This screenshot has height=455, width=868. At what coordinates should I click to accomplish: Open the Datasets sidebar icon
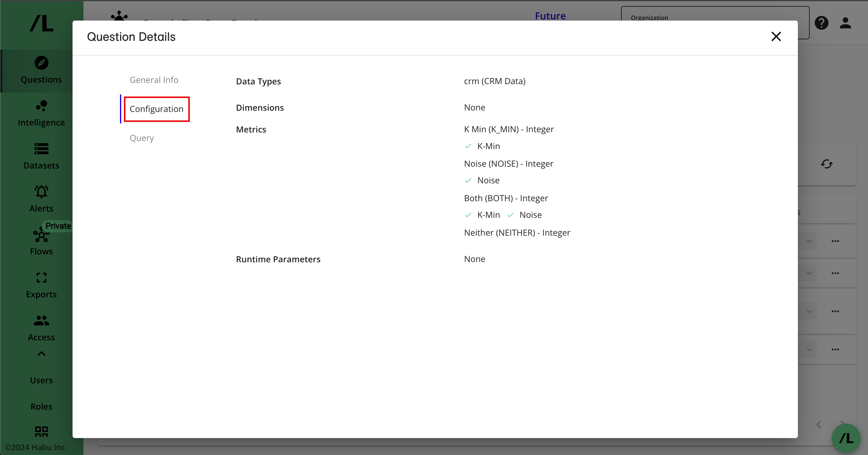pos(41,149)
